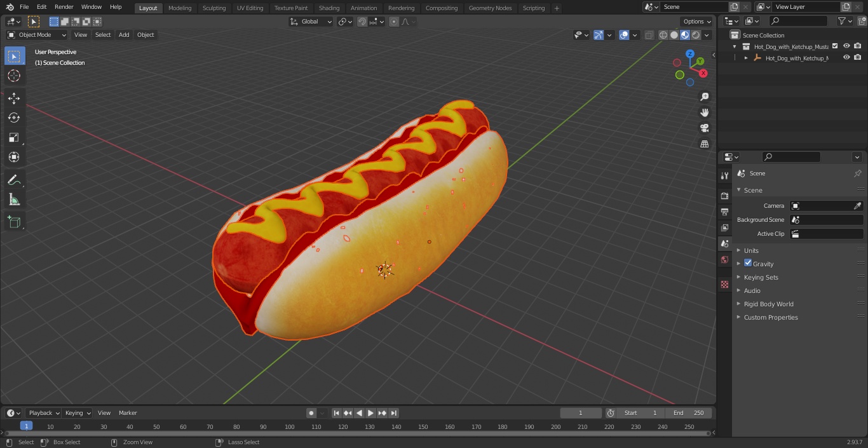The image size is (868, 448).
Task: Select the Annotate tool
Action: coord(14,180)
